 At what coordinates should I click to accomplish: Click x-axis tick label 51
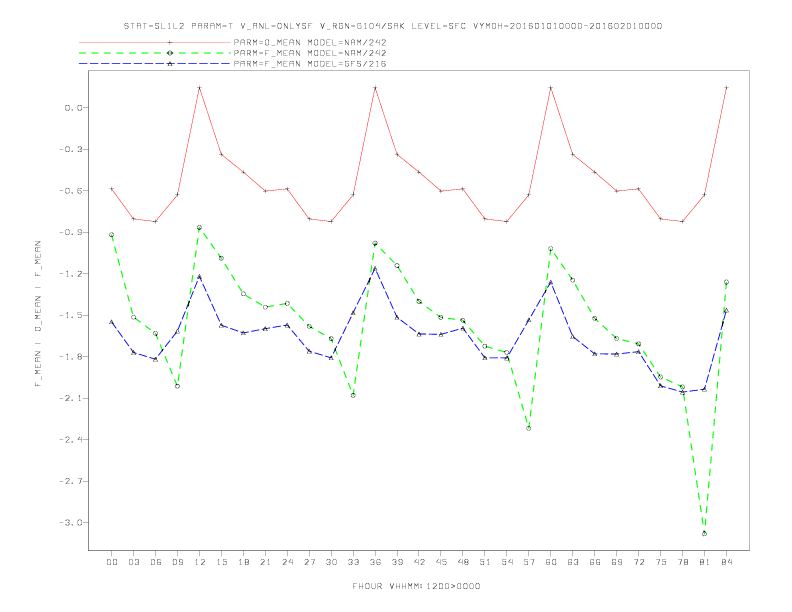point(485,562)
